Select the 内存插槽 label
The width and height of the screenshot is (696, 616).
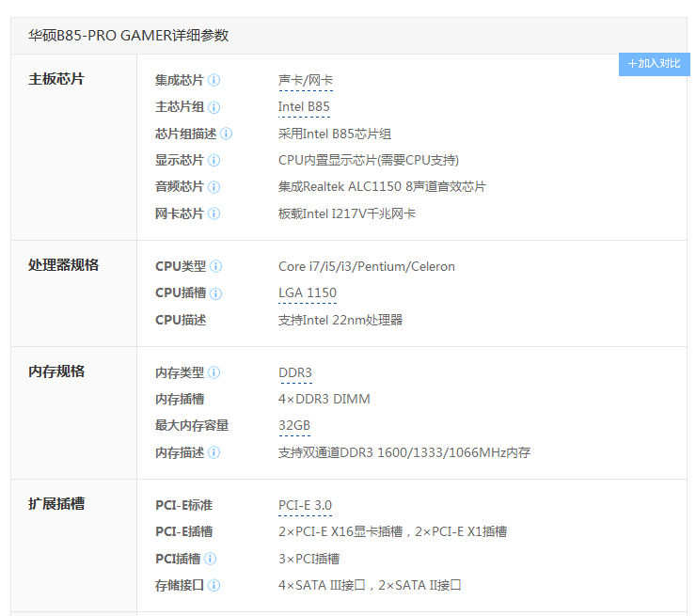tap(180, 399)
